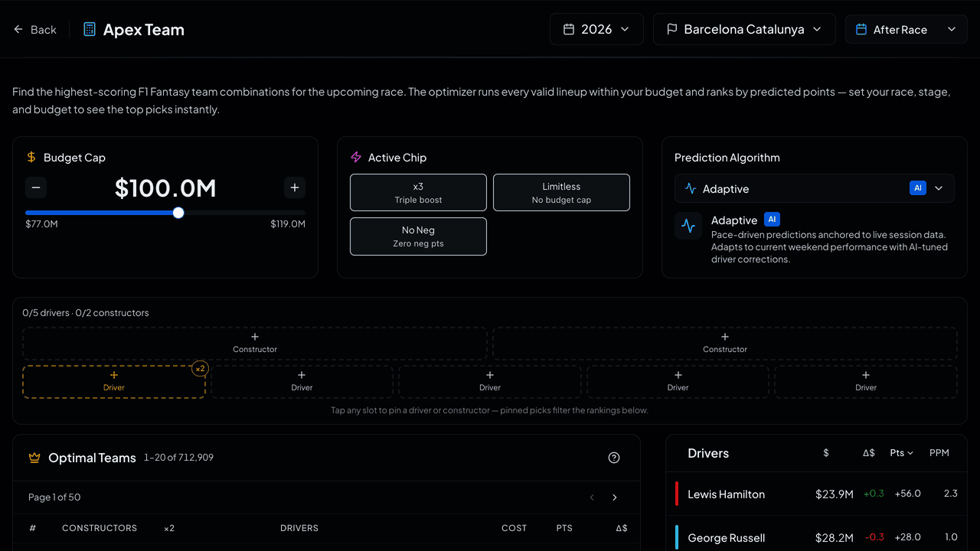
Task: Go to previous page of teams
Action: tap(592, 497)
